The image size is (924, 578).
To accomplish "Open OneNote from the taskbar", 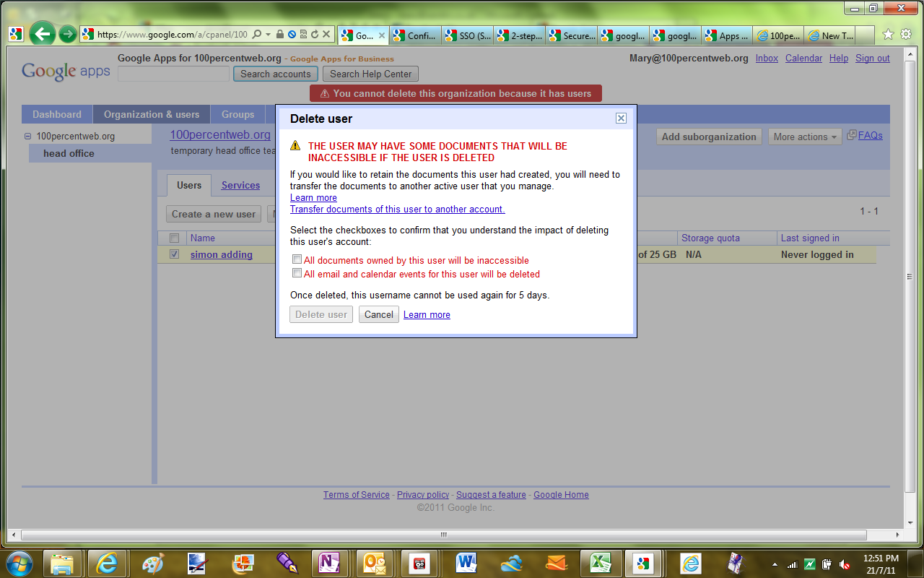I will 331,564.
